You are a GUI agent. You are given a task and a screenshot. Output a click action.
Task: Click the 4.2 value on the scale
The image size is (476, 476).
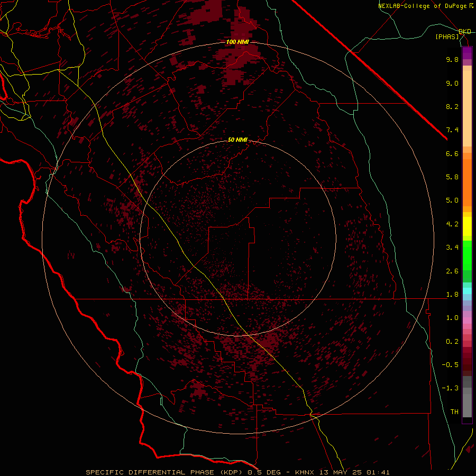[x=452, y=224]
